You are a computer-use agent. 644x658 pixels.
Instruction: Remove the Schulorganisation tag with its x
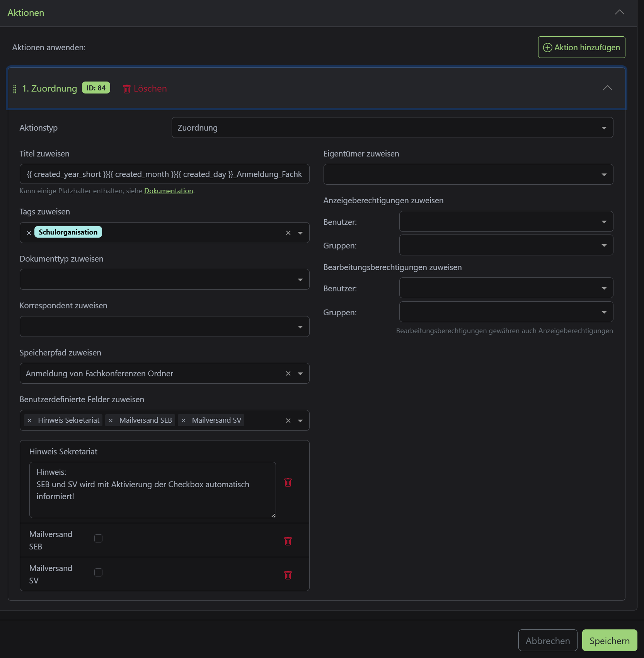[x=29, y=233]
